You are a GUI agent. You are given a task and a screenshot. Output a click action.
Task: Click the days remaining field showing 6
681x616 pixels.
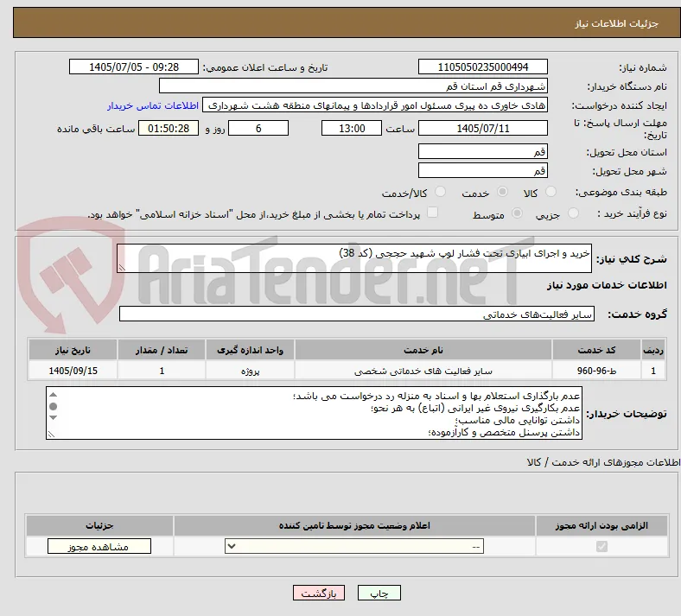tap(258, 128)
